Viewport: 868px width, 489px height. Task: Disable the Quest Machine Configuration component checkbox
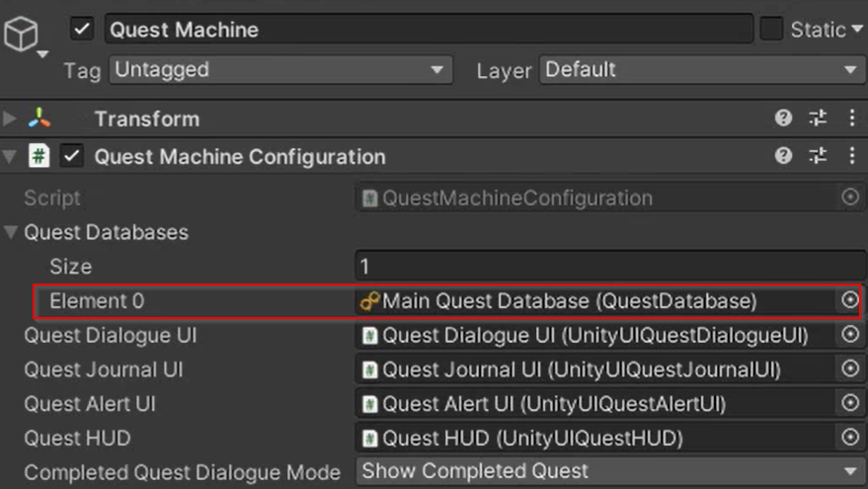[x=72, y=156]
